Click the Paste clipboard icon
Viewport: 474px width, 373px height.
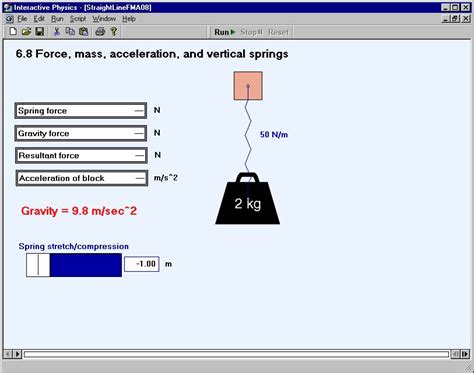[84, 32]
